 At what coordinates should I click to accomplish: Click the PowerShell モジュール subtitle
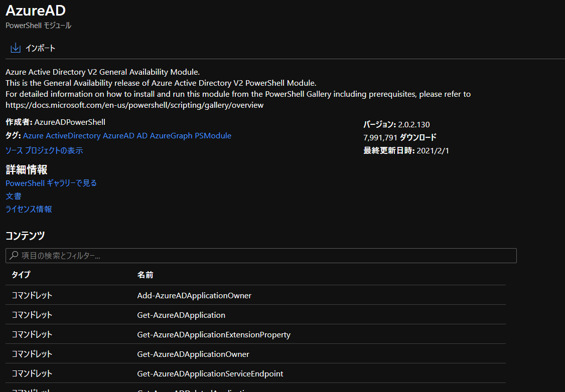[x=39, y=26]
